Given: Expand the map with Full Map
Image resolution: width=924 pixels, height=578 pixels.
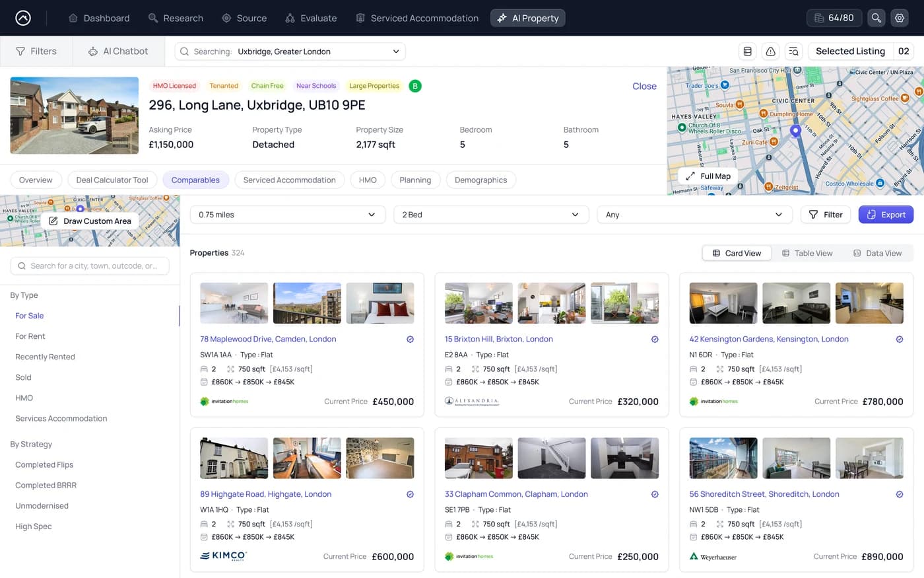Looking at the screenshot, I should (708, 176).
